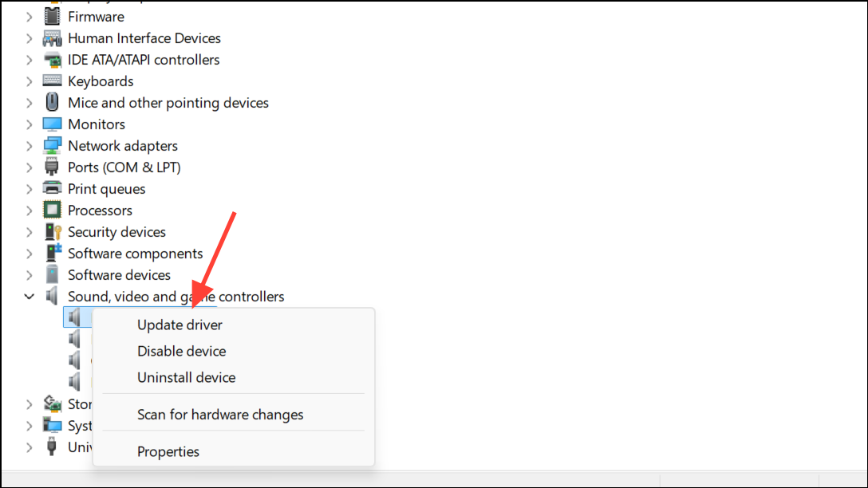Click the Security devices key icon
The height and width of the screenshot is (488, 868).
(53, 232)
